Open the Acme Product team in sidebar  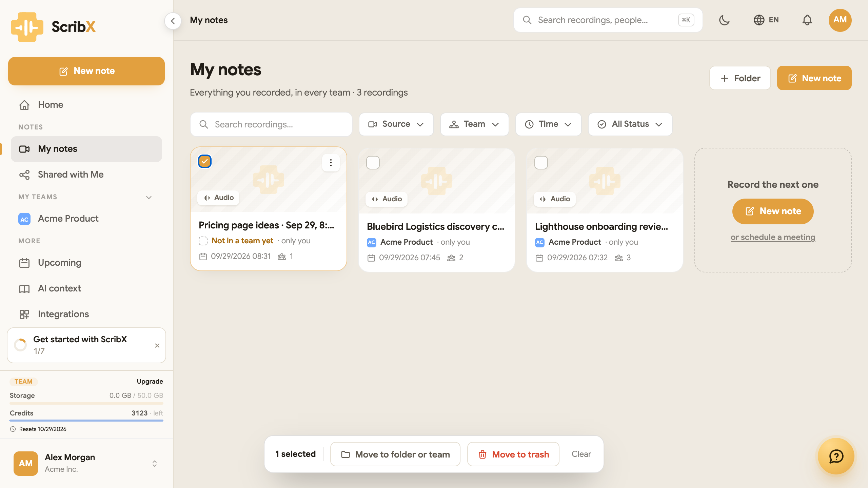86,219
